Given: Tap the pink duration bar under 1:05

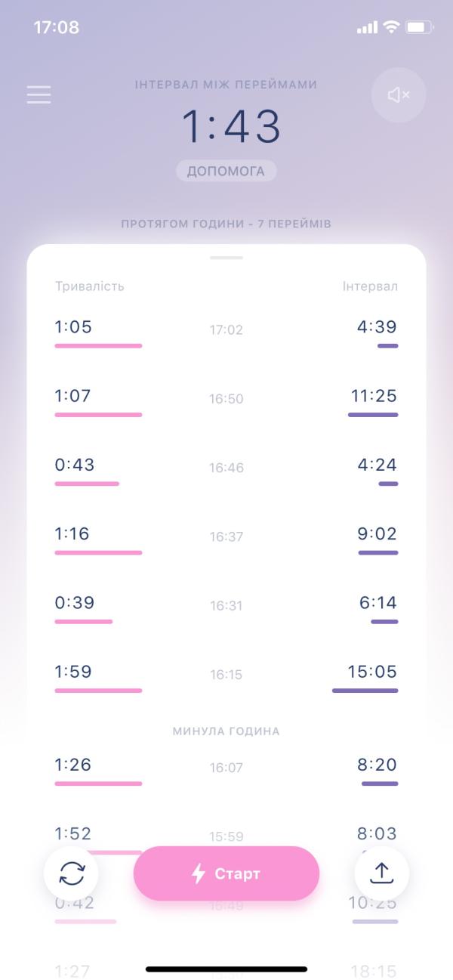Looking at the screenshot, I should (x=98, y=346).
